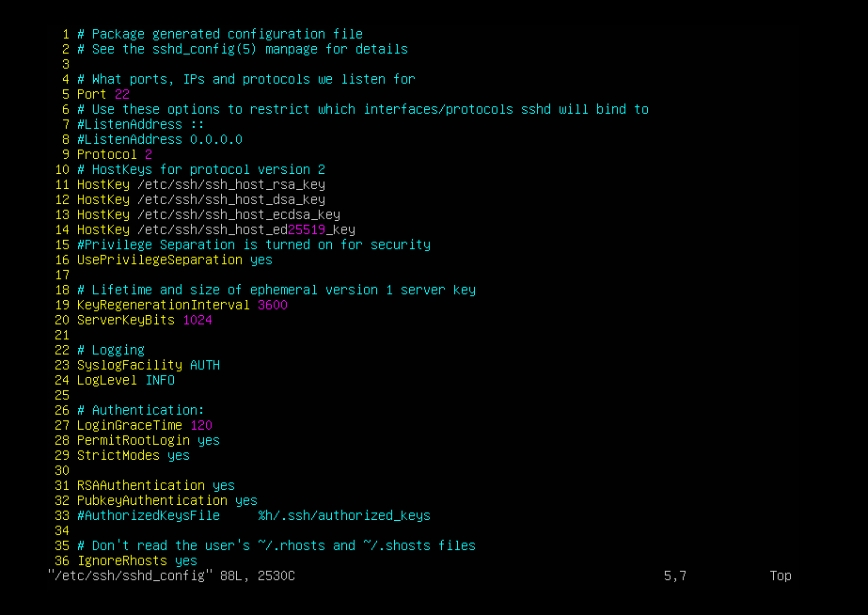Click 'RSAAuthentication' keyword

pyautogui.click(x=141, y=485)
